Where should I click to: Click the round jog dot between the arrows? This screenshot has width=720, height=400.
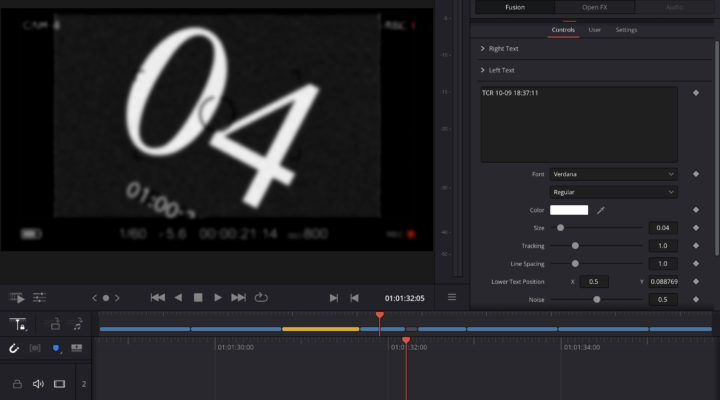(106, 298)
